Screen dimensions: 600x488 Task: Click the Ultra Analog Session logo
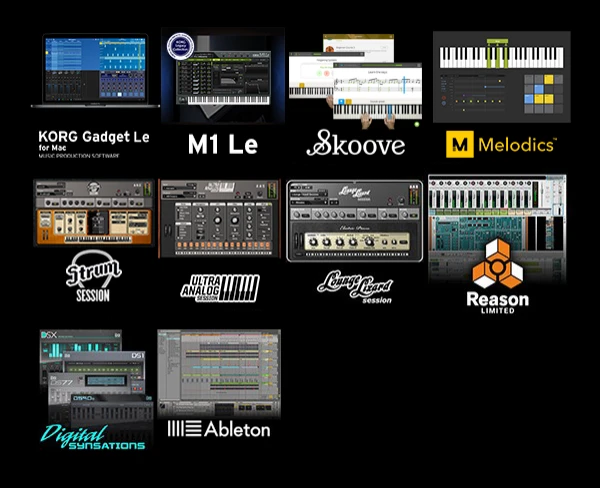[220, 288]
